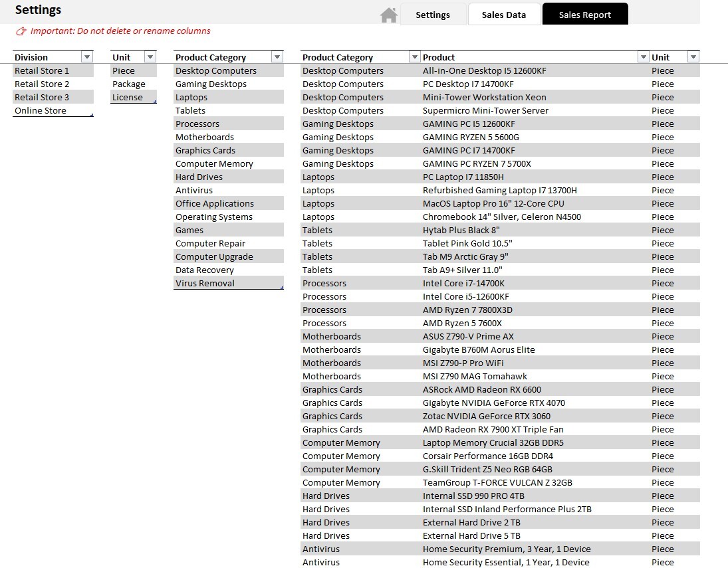
Task: Select Office Applications category cell
Action: point(229,204)
